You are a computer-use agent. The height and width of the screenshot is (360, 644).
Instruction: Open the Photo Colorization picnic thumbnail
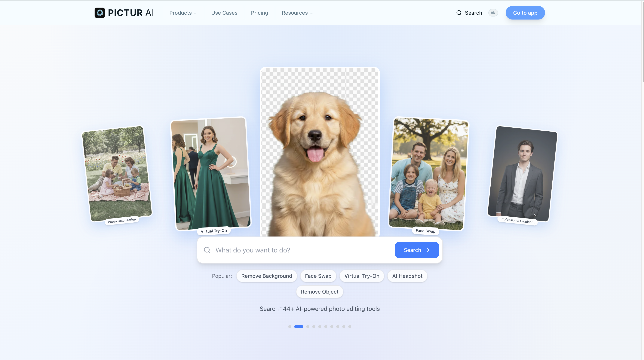click(x=117, y=174)
